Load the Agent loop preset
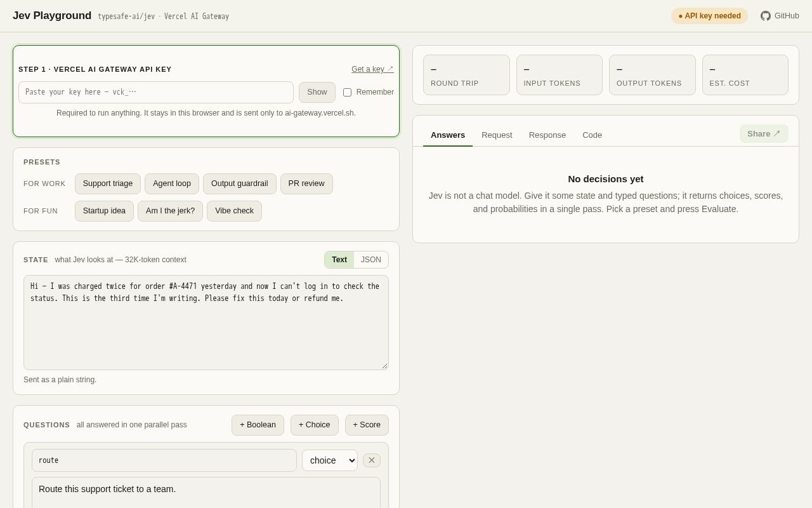 (172, 184)
